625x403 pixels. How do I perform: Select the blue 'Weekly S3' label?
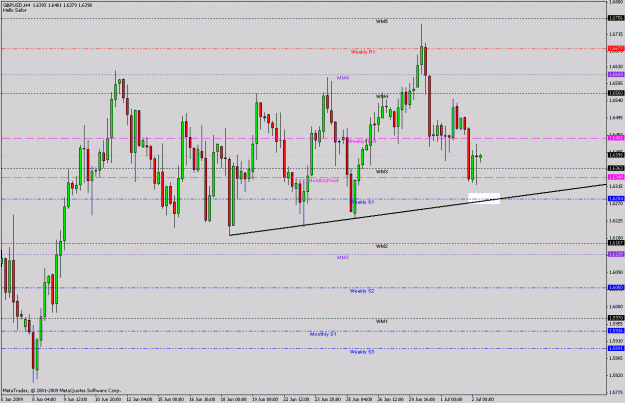coord(362,352)
